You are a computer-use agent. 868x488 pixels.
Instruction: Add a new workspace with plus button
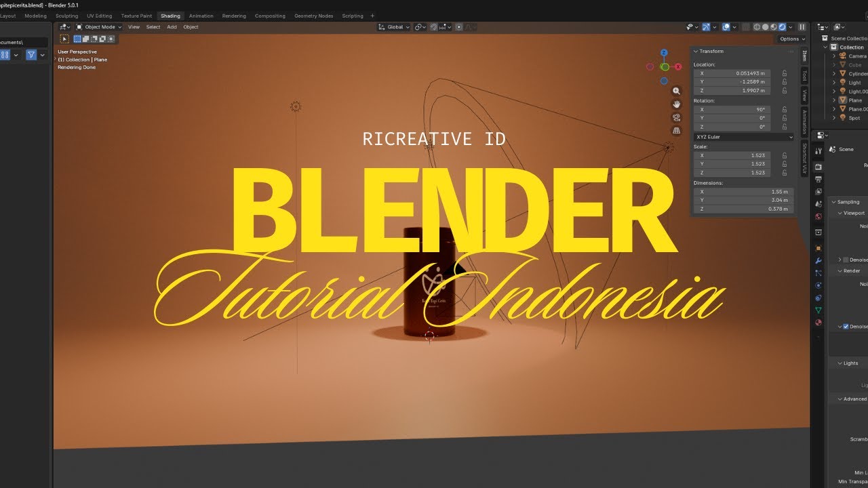[x=372, y=16]
